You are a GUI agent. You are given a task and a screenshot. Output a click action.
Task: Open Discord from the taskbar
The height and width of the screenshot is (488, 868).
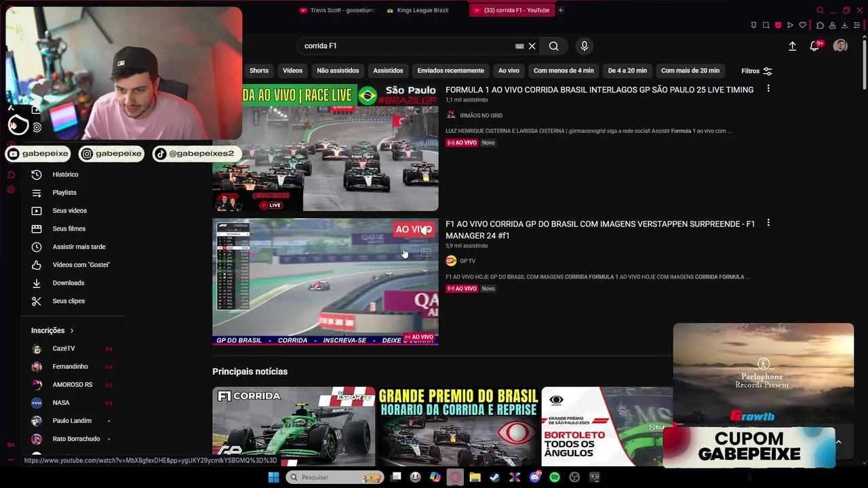tap(534, 477)
